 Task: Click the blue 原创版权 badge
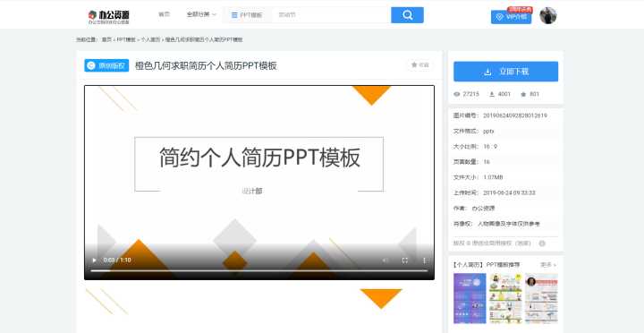[x=106, y=65]
